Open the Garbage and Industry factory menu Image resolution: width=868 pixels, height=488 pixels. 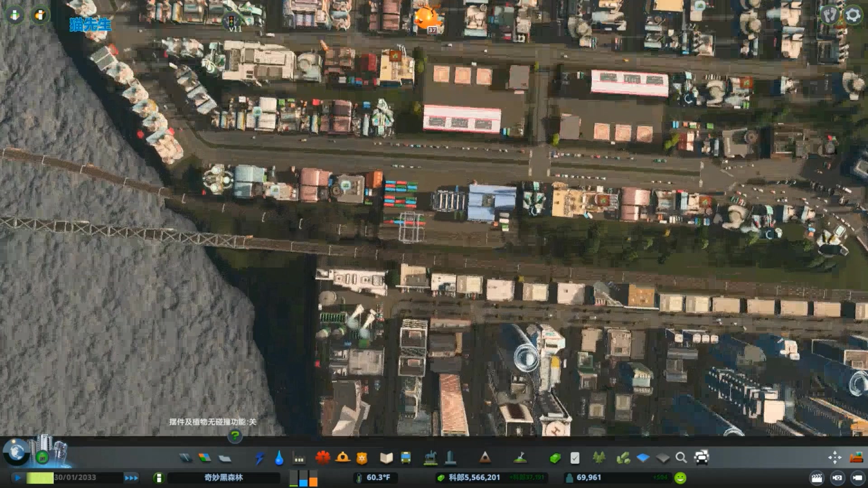299,459
